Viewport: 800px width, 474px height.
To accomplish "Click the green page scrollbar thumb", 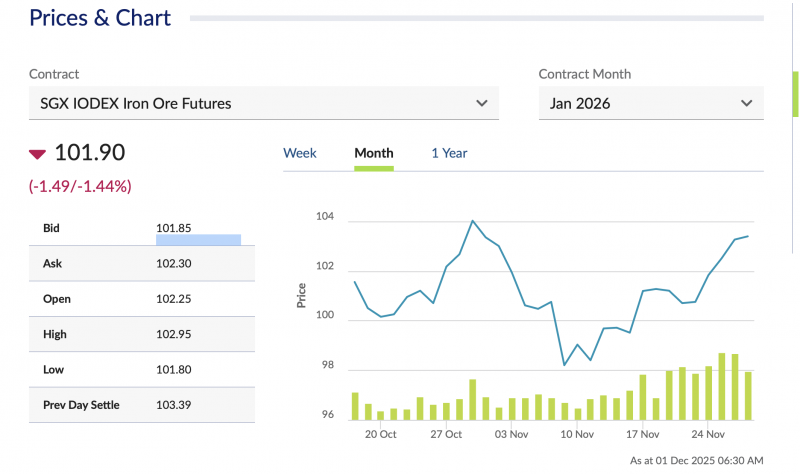I will point(795,94).
